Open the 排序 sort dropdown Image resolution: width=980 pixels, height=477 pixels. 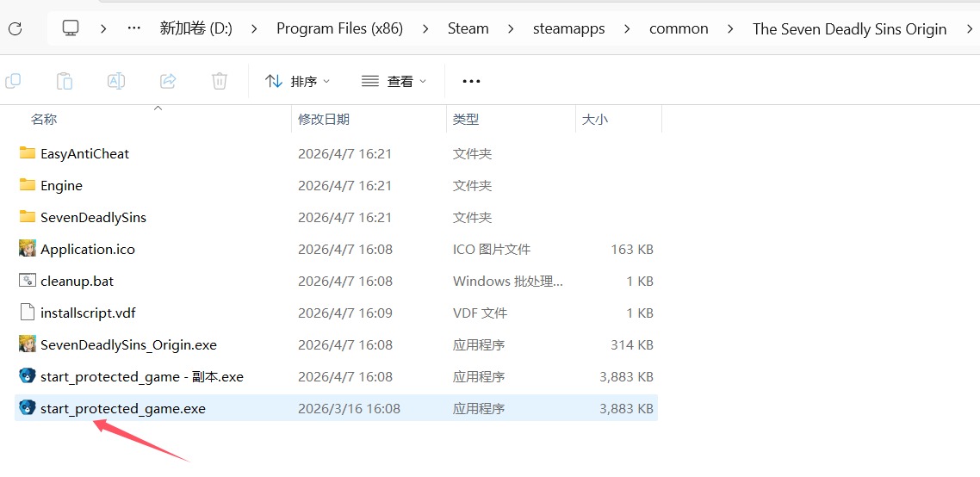[x=298, y=81]
